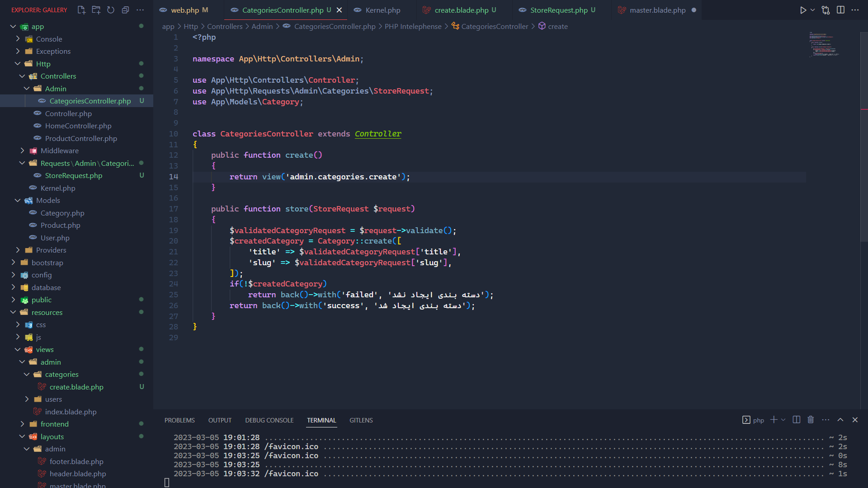The image size is (868, 488).
Task: Click the New File icon in Explorer
Action: pyautogui.click(x=81, y=10)
